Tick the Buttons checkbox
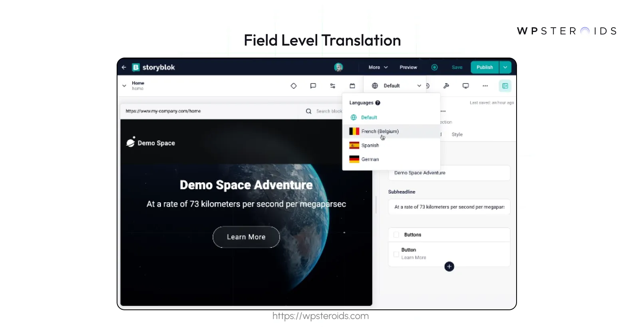644x327 pixels. [396, 235]
